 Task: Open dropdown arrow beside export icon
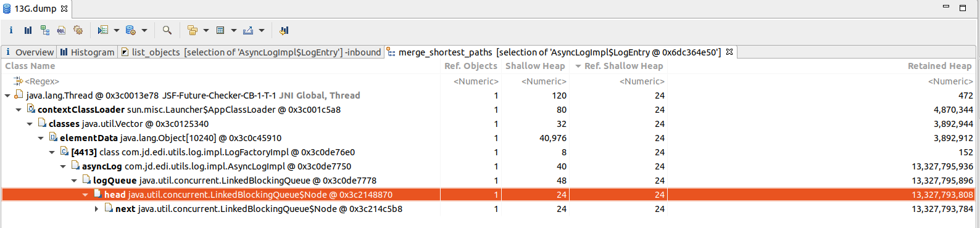(262, 30)
